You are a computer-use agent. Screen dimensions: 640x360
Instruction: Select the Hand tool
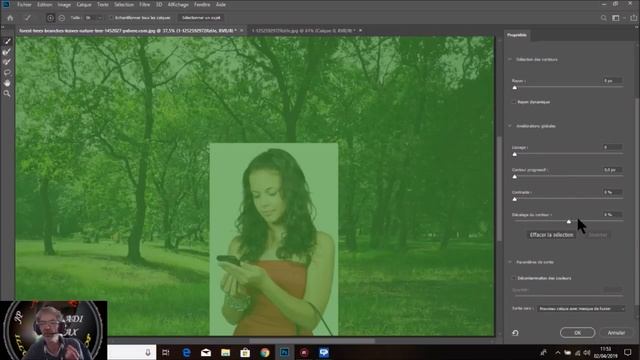[7, 83]
